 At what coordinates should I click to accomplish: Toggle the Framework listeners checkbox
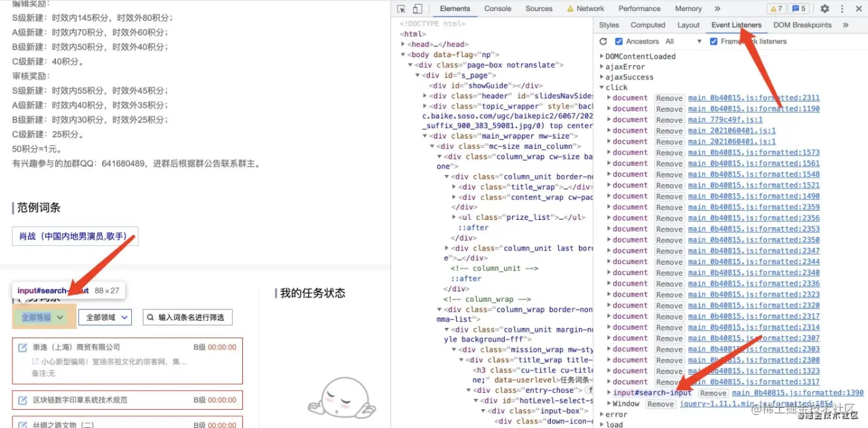[713, 41]
